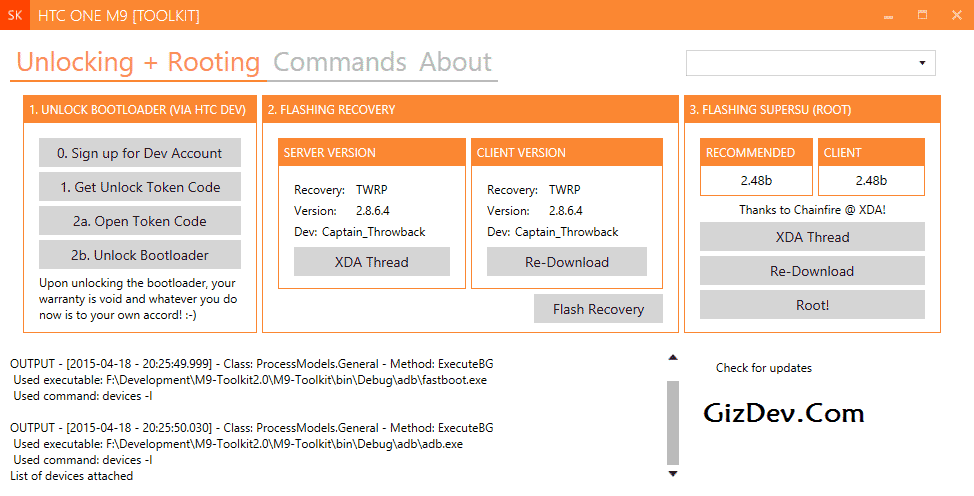The width and height of the screenshot is (974, 496).
Task: Click Re-Download in SuperSU section
Action: 812,271
